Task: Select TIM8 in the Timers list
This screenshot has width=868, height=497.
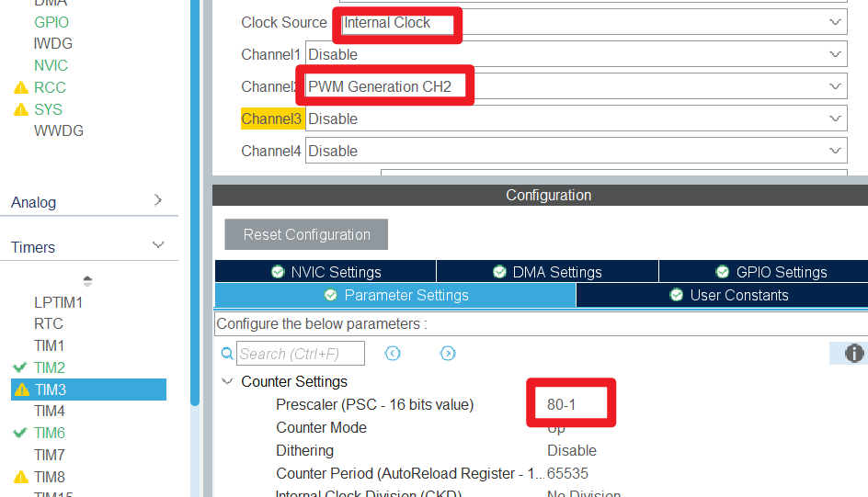Action: pos(50,477)
